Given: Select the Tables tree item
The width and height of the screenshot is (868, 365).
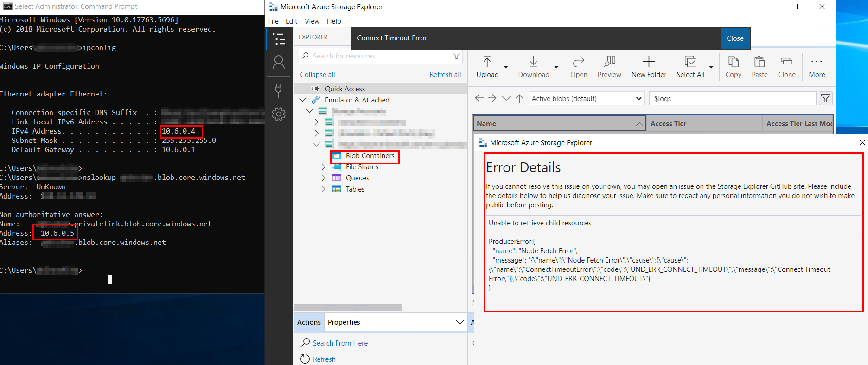Looking at the screenshot, I should pyautogui.click(x=355, y=189).
